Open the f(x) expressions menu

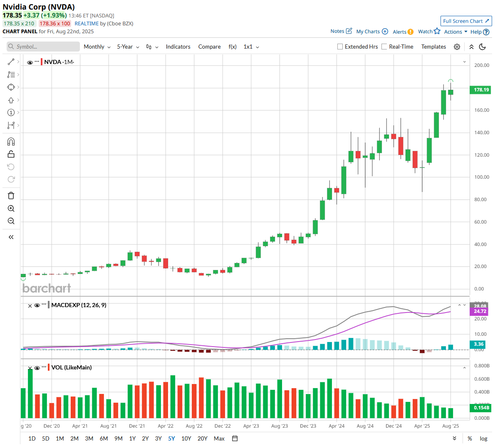233,47
